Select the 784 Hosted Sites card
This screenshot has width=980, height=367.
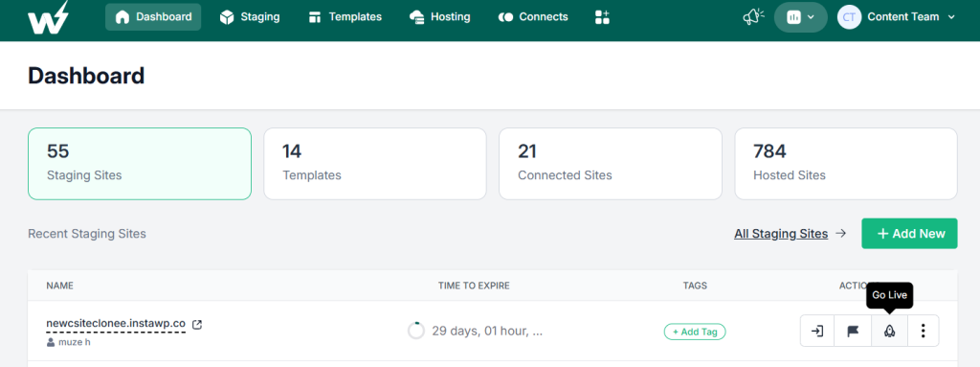coord(846,164)
